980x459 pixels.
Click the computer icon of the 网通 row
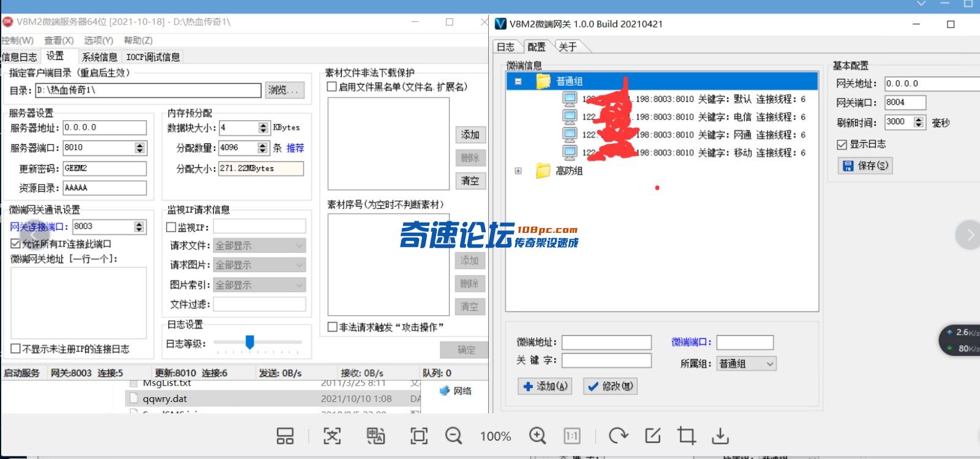(570, 135)
